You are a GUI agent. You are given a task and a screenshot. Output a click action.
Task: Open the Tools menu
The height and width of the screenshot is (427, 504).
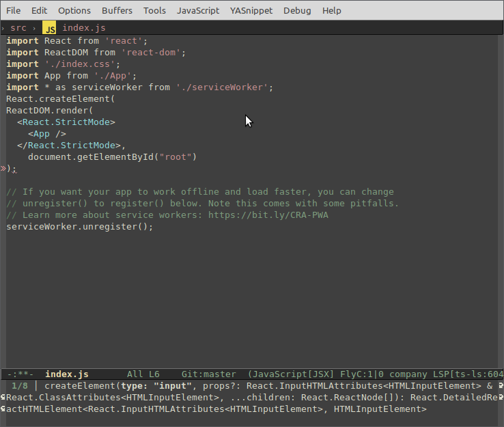tap(154, 10)
